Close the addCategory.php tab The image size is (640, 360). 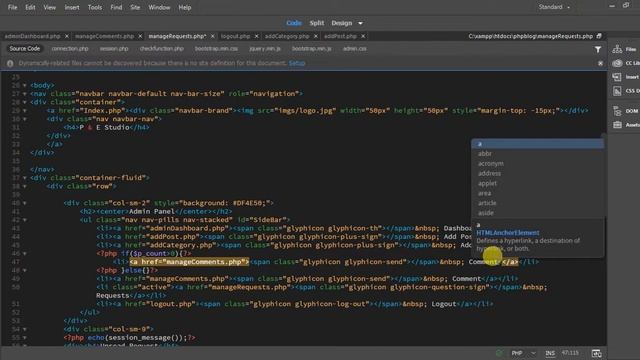coord(316,36)
